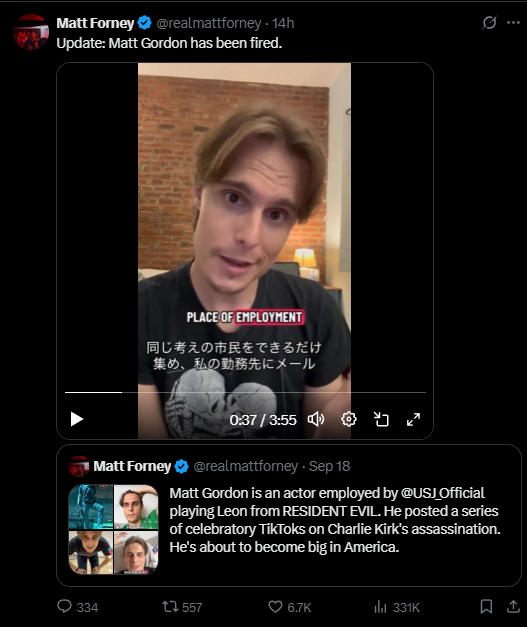Open the quoted tweet Sep 18 date
527x627 pixels.
329,466
